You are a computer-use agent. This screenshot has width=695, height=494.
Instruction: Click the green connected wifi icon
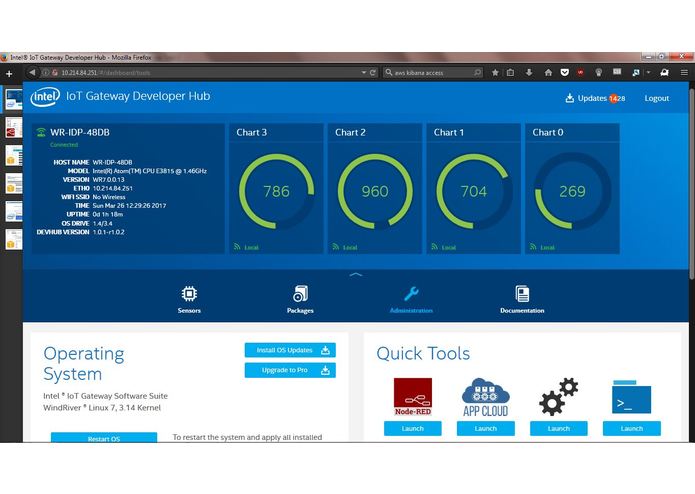tap(41, 132)
